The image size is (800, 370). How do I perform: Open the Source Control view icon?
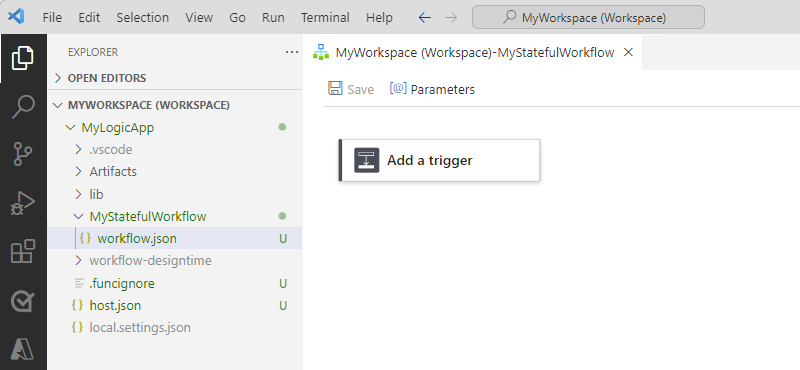pos(23,155)
